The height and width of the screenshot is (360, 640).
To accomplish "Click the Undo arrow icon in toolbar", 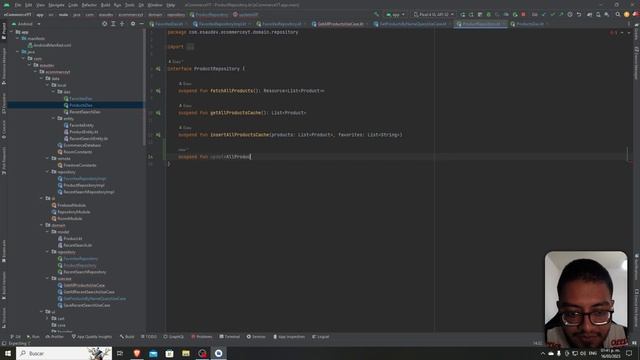I will click(x=578, y=14).
